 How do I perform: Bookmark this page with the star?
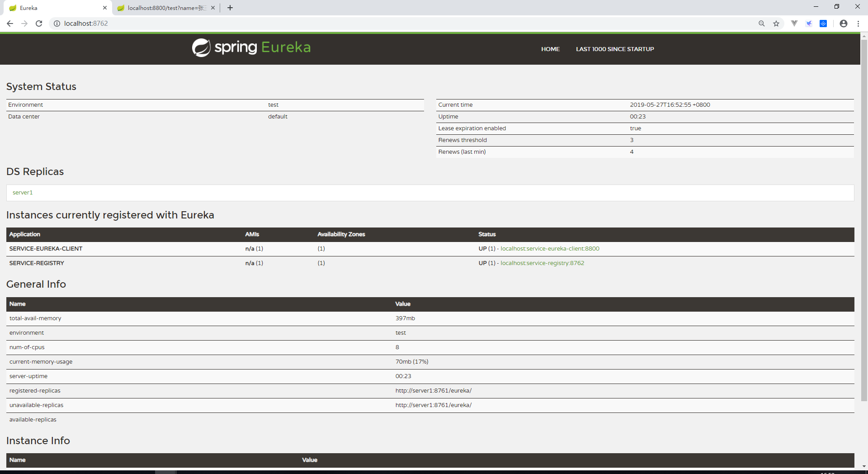pos(776,24)
